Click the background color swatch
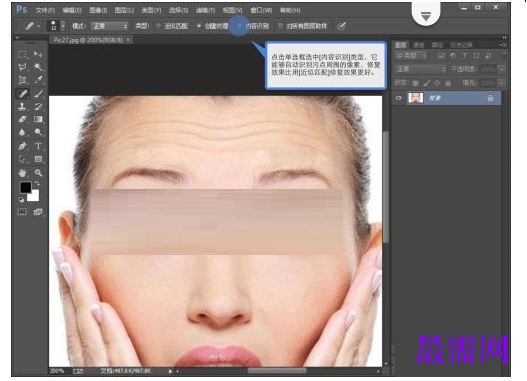The height and width of the screenshot is (381, 527). coord(34,196)
